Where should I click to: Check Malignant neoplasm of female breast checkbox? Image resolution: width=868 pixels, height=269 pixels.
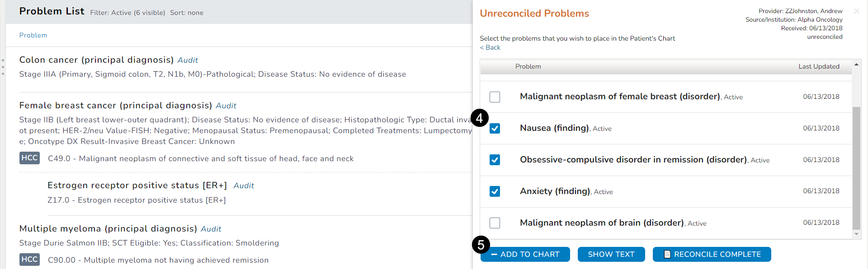(x=495, y=97)
